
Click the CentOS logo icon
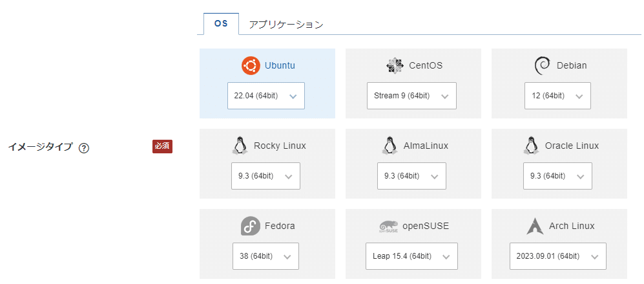(x=395, y=65)
